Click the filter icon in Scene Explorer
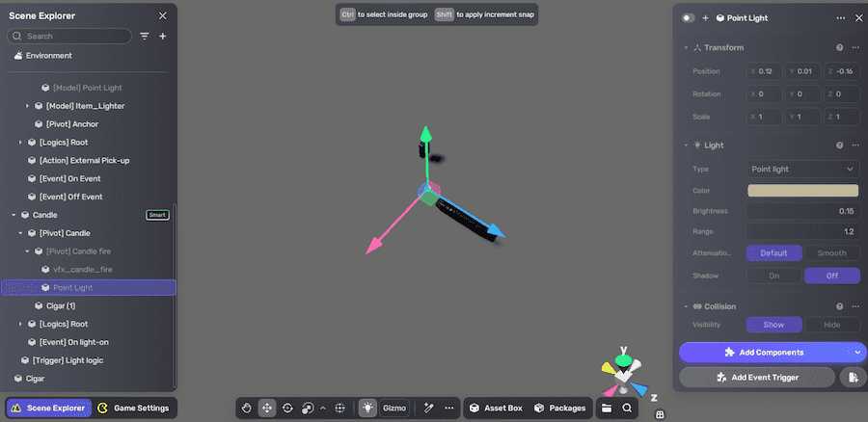Screen dimensions: 868x422 click(145, 36)
